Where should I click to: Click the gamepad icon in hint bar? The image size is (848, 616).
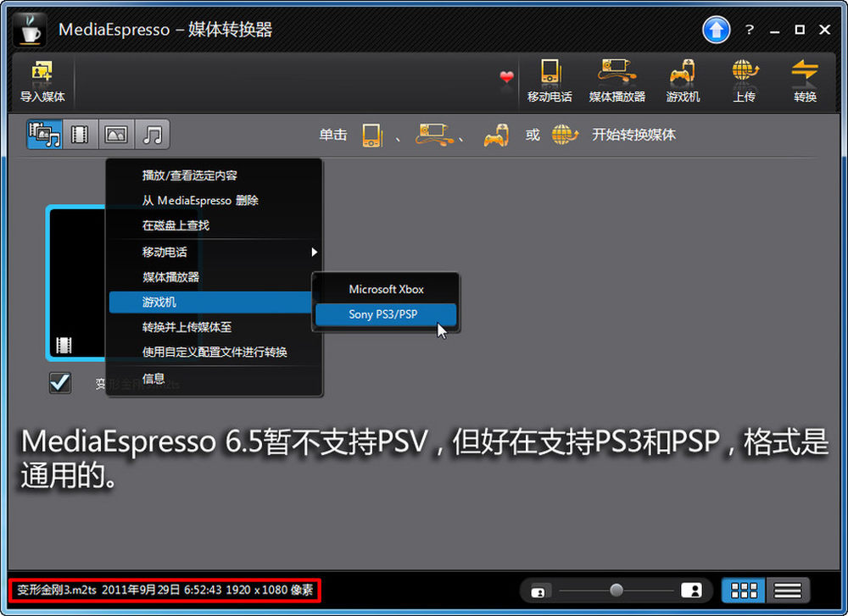(496, 135)
